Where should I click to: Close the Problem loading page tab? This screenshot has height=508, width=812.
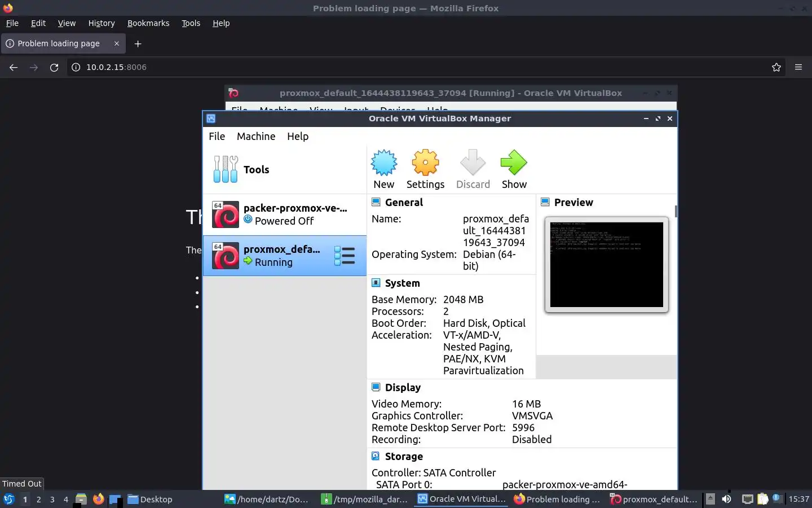pyautogui.click(x=117, y=43)
